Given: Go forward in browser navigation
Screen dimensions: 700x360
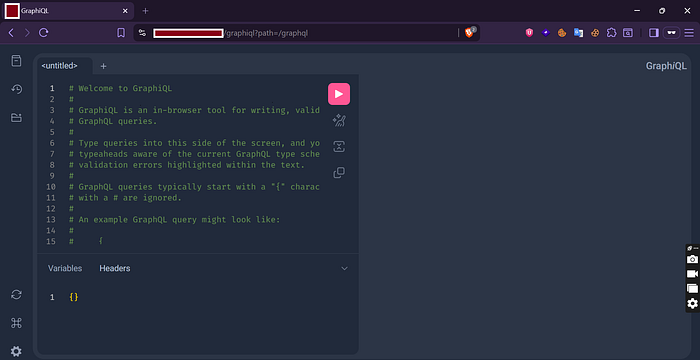Looking at the screenshot, I should (x=27, y=33).
